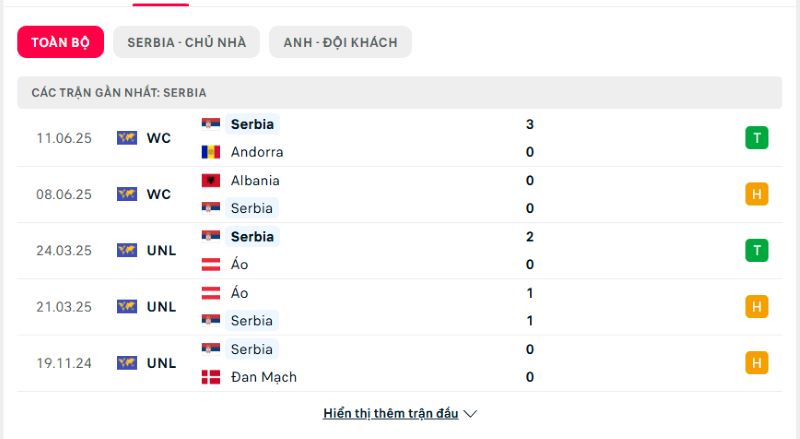Screen dimensions: 800x439
Task: Click green T badge for 24.03.25 match
Action: click(x=757, y=250)
